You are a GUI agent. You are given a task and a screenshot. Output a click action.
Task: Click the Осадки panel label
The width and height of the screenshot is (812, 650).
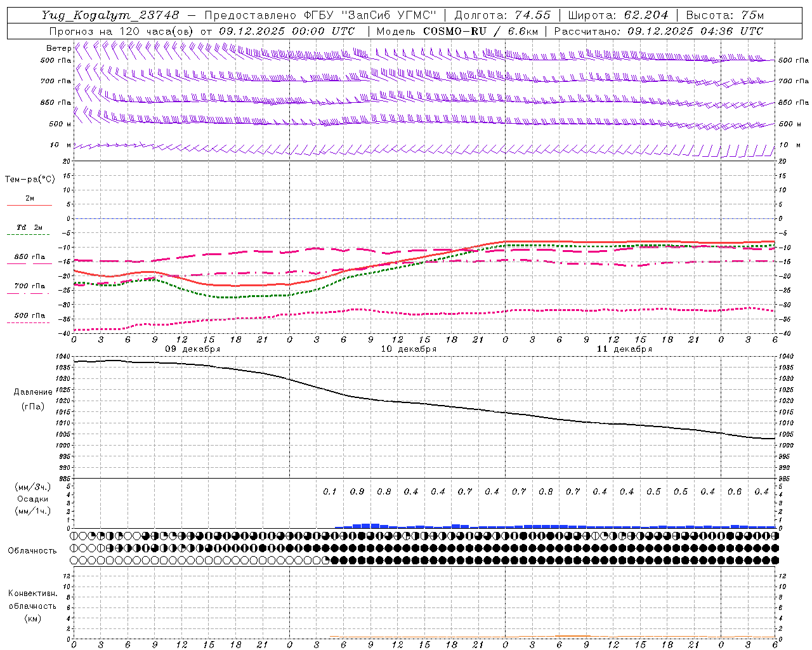click(x=33, y=499)
